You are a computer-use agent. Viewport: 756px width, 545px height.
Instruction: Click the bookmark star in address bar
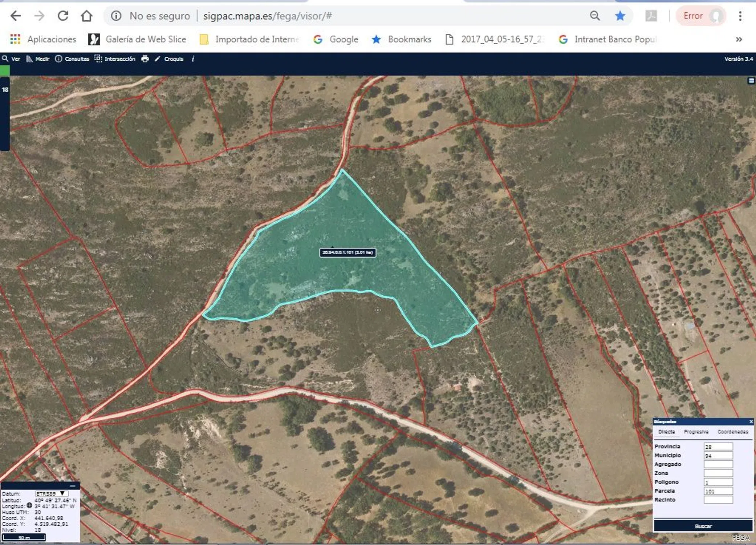point(620,16)
